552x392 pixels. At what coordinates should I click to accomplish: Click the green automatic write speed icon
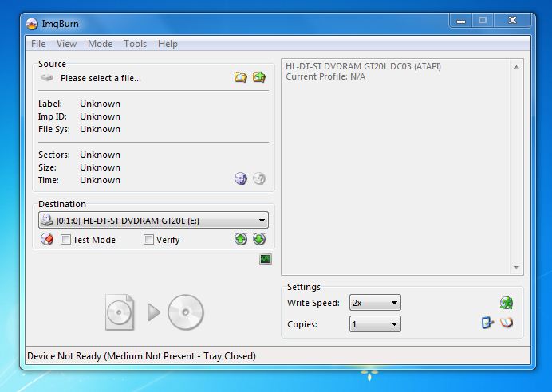507,303
